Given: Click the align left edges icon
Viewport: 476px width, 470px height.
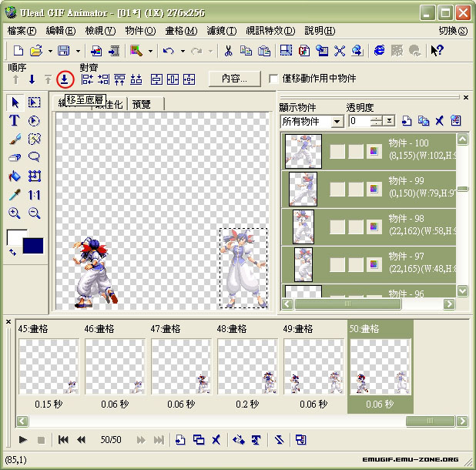Looking at the screenshot, I should point(87,79).
